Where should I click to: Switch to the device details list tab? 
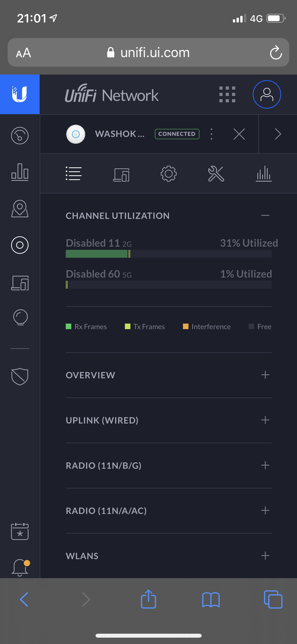pos(73,174)
